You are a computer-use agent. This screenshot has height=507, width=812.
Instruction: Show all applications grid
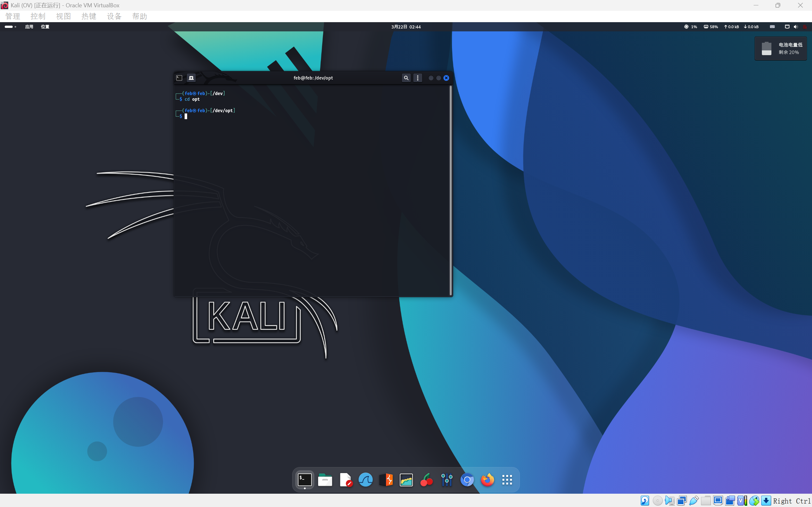coord(507,480)
